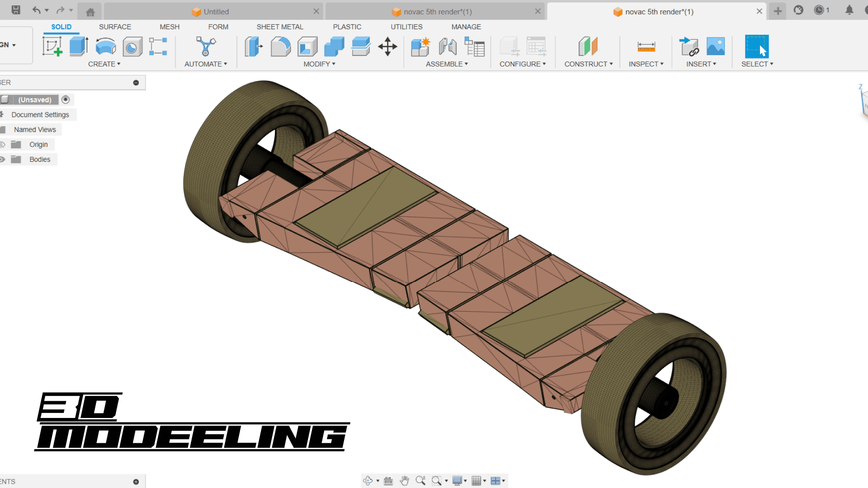Select the Move/Copy tool
The width and height of the screenshot is (868, 488).
tap(387, 47)
